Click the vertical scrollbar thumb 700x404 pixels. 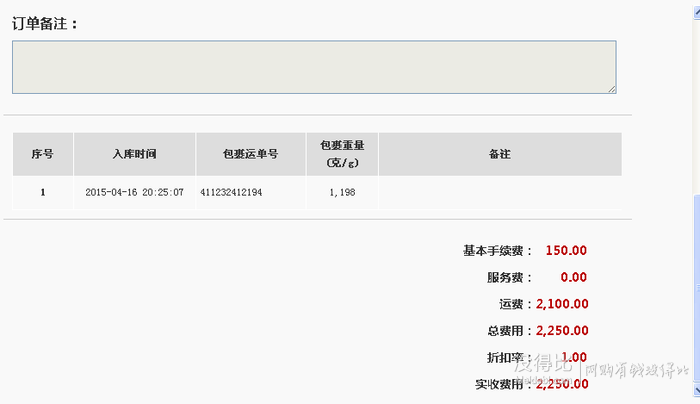(x=696, y=288)
